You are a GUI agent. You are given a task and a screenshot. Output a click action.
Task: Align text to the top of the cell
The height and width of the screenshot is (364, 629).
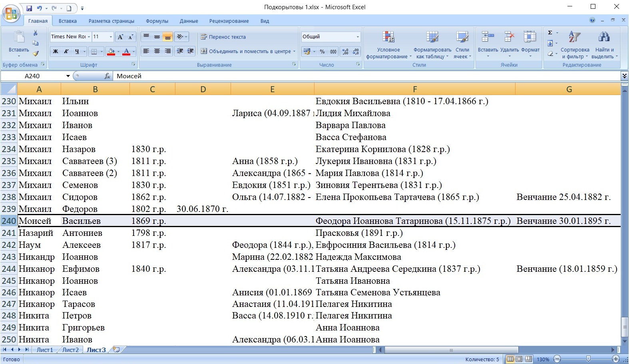click(x=146, y=37)
